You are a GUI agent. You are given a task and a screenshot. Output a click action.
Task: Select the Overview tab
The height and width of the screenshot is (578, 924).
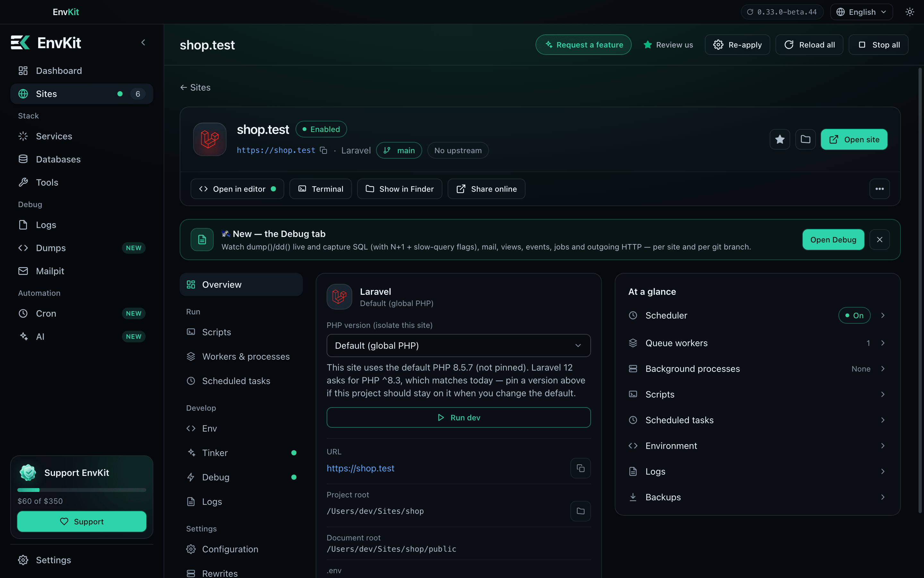(241, 285)
